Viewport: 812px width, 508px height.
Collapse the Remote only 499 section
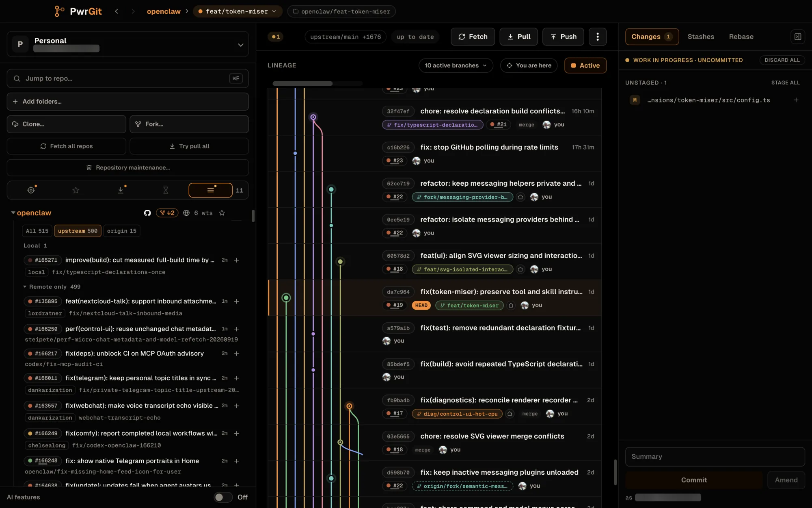coord(25,287)
